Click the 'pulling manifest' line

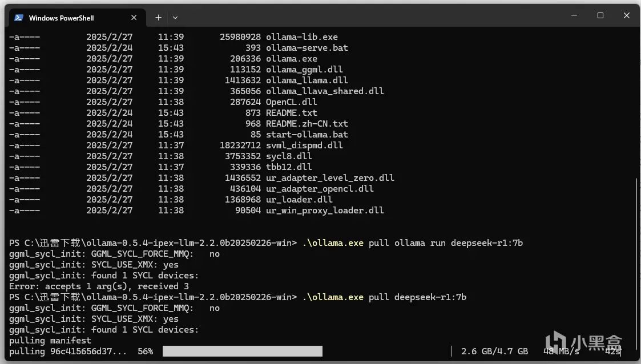[50, 340]
